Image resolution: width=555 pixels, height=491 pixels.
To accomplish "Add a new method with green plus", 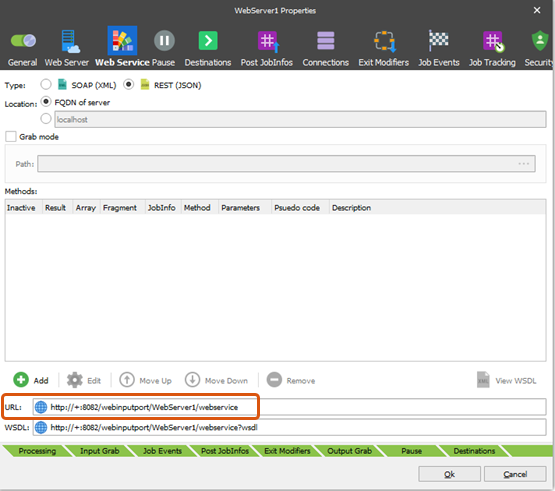I will [21, 380].
